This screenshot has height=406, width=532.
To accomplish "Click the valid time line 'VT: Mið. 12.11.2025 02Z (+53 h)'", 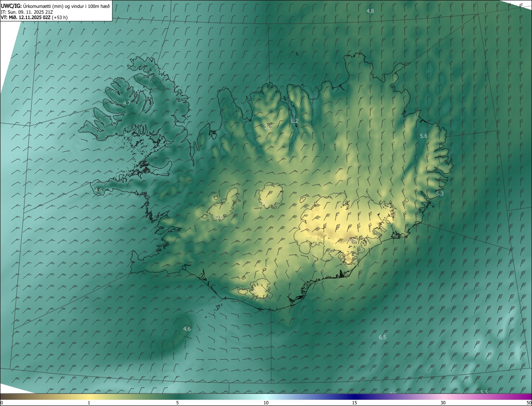I will pos(34,17).
